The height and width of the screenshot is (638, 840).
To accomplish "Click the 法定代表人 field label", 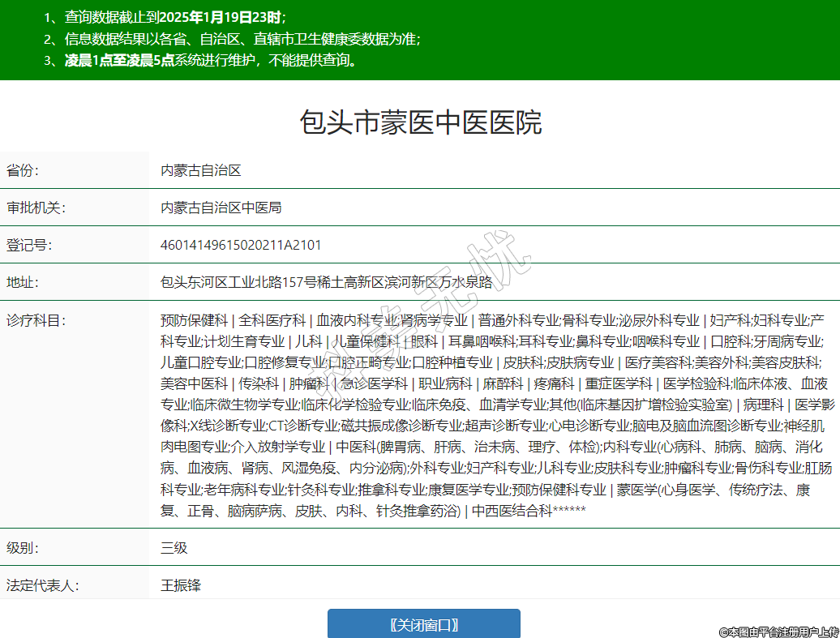I will 42,584.
